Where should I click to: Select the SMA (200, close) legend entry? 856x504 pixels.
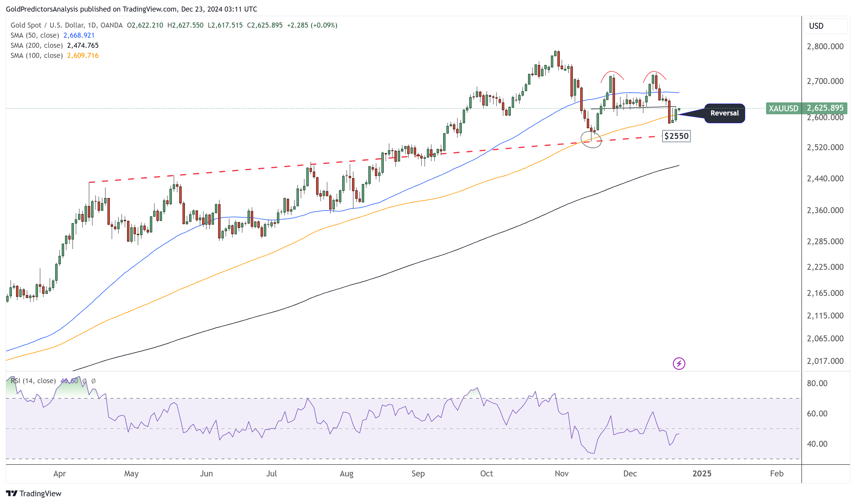coord(36,45)
